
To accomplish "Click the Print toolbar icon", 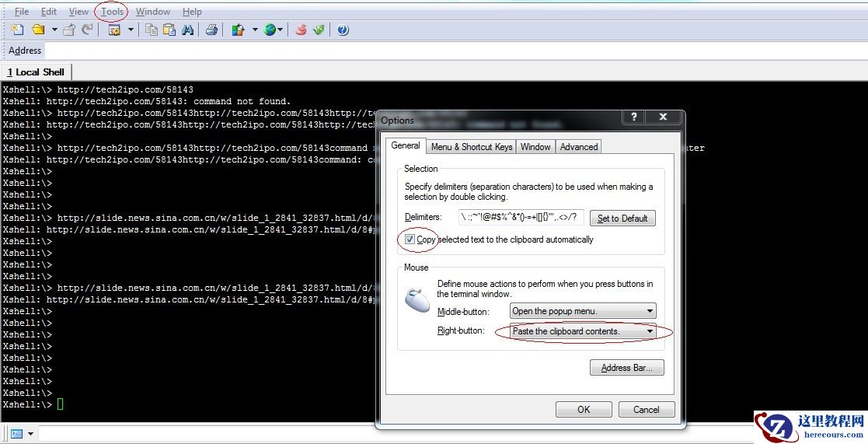I will point(211,30).
